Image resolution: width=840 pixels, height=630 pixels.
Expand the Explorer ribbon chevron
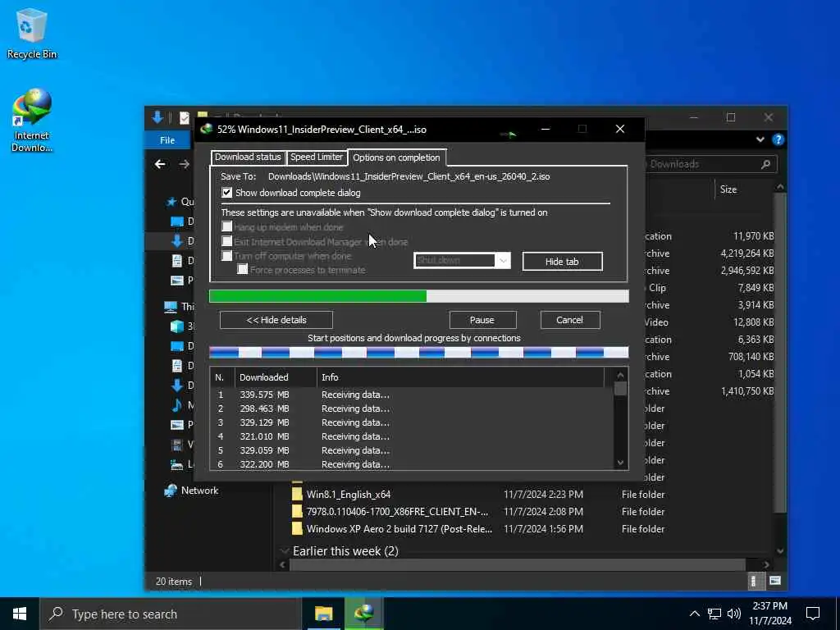760,139
